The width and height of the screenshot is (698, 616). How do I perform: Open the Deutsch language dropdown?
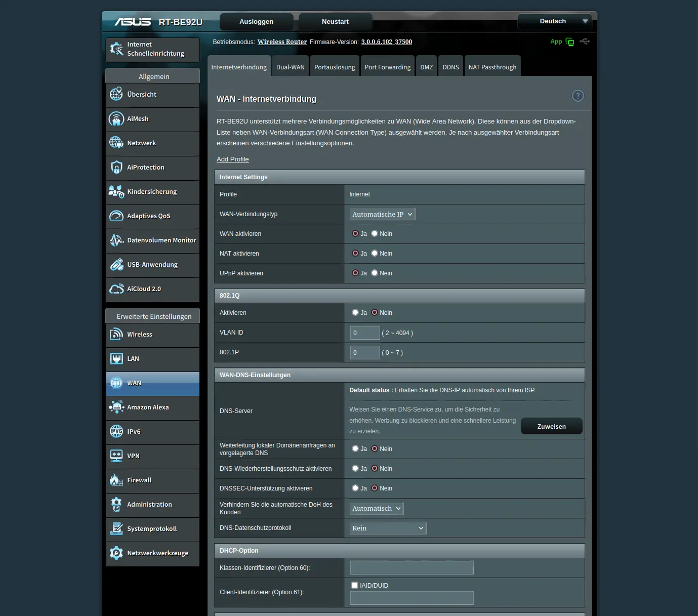554,21
